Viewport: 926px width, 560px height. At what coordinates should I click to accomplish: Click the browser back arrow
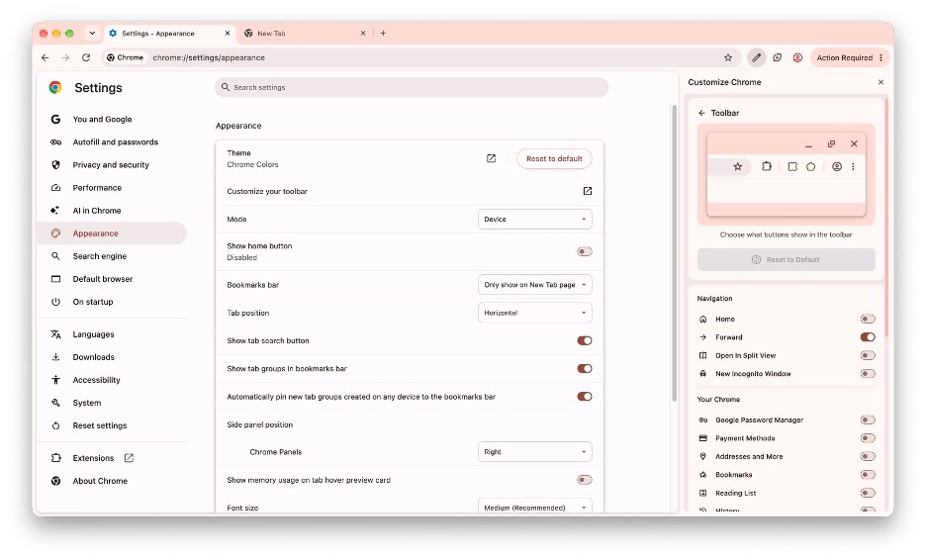[45, 58]
